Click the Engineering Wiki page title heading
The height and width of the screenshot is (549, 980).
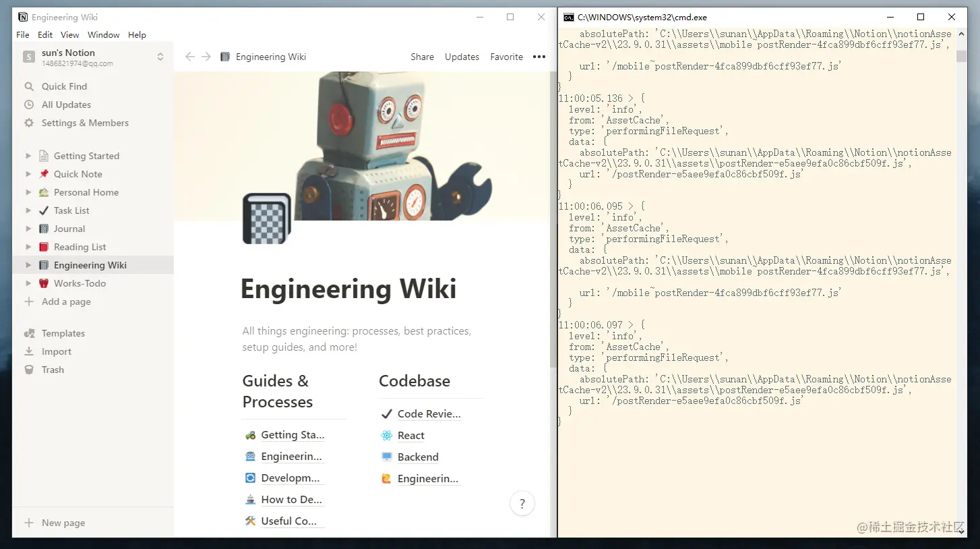coord(348,289)
